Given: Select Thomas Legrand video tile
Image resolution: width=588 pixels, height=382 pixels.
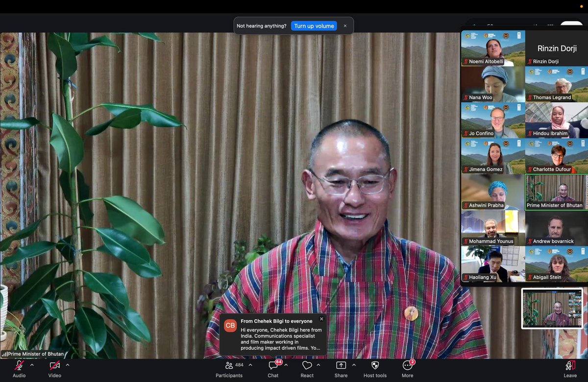Looking at the screenshot, I should [557, 84].
